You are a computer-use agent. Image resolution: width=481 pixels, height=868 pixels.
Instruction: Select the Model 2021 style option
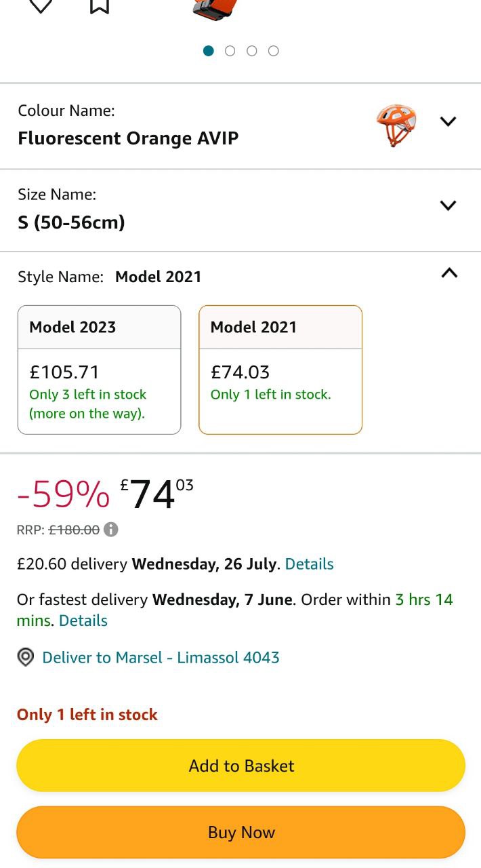click(280, 370)
